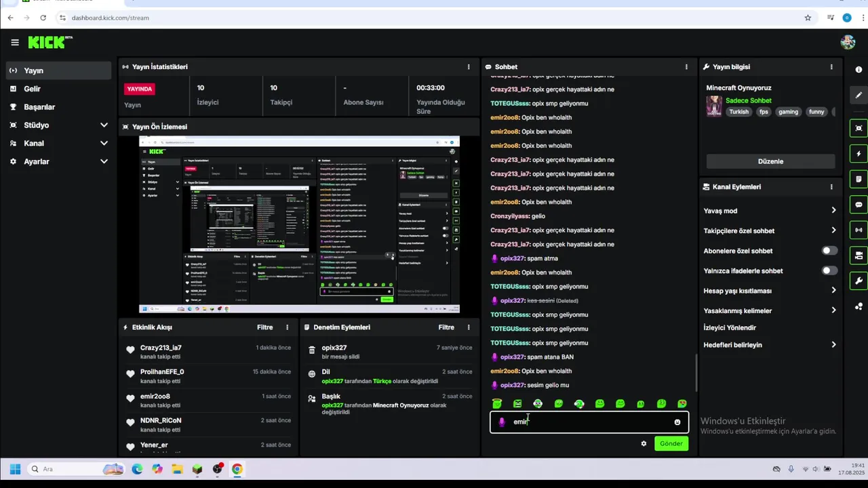Open chat settings gear beside Gönder
Screen dimensions: 868x488
click(x=644, y=444)
